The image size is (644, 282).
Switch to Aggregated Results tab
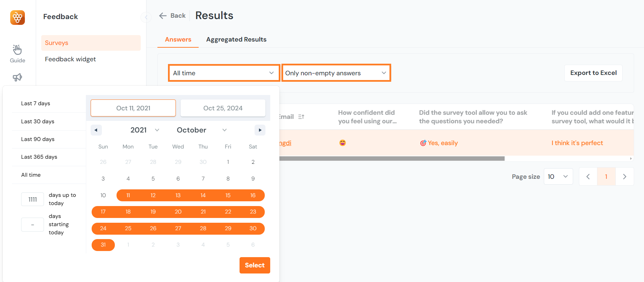point(236,40)
